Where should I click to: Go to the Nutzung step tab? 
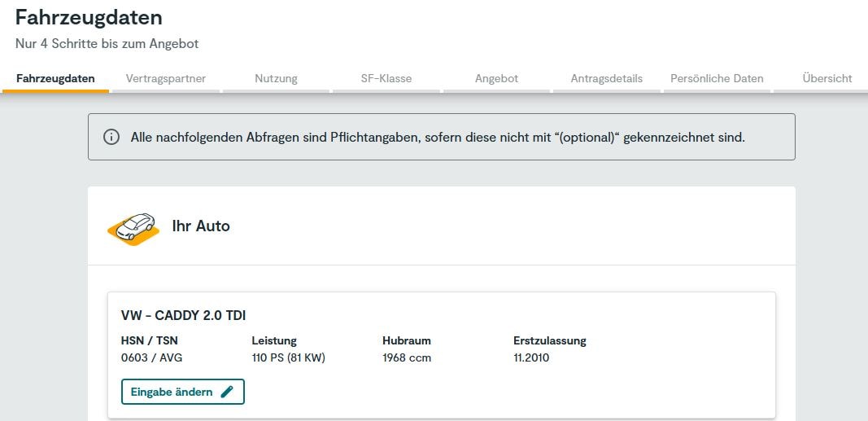pyautogui.click(x=276, y=79)
